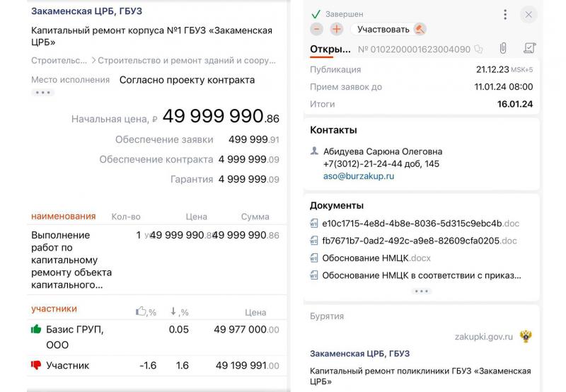566x392 pixels.
Task: Click the orange minus round button
Action: click(x=317, y=29)
